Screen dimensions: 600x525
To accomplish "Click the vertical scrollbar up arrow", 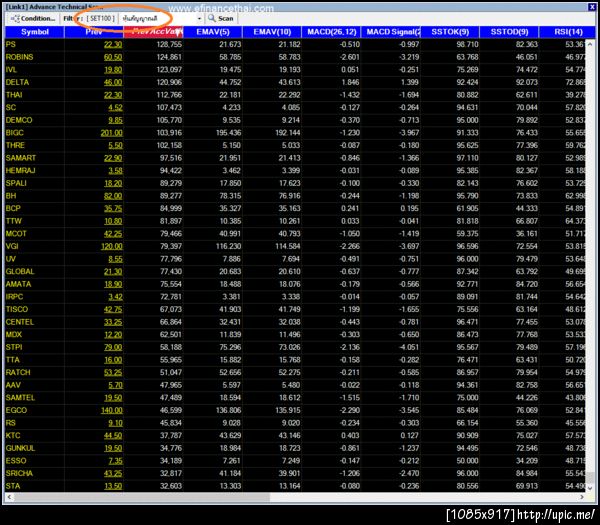I will point(590,44).
